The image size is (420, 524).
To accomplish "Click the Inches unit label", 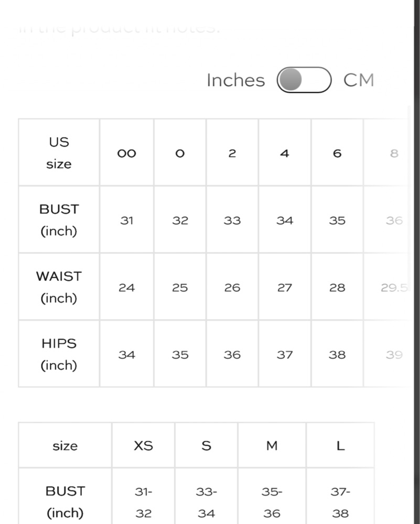I will click(x=235, y=80).
